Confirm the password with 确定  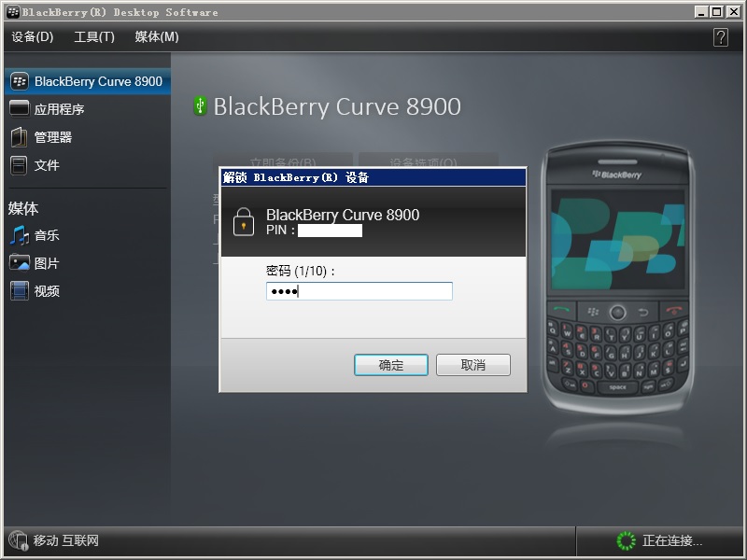(x=391, y=365)
